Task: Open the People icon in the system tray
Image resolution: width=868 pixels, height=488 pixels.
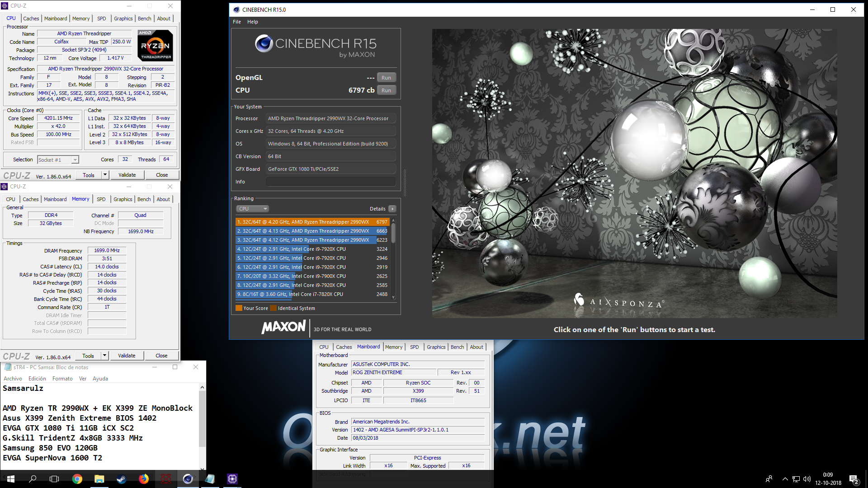Action: click(769, 479)
